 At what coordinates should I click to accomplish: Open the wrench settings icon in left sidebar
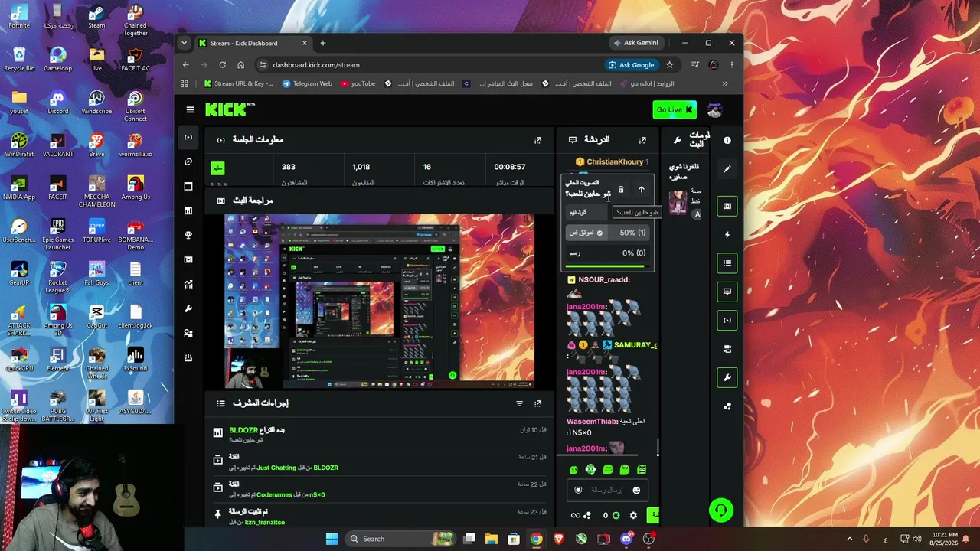[188, 308]
